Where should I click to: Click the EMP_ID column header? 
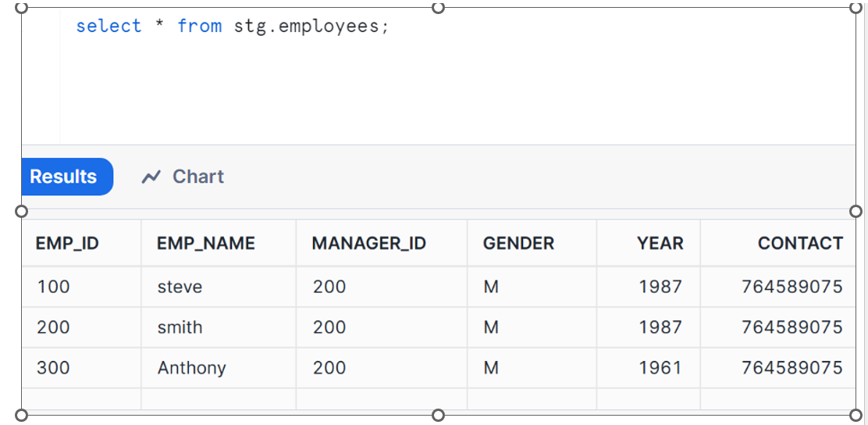67,243
